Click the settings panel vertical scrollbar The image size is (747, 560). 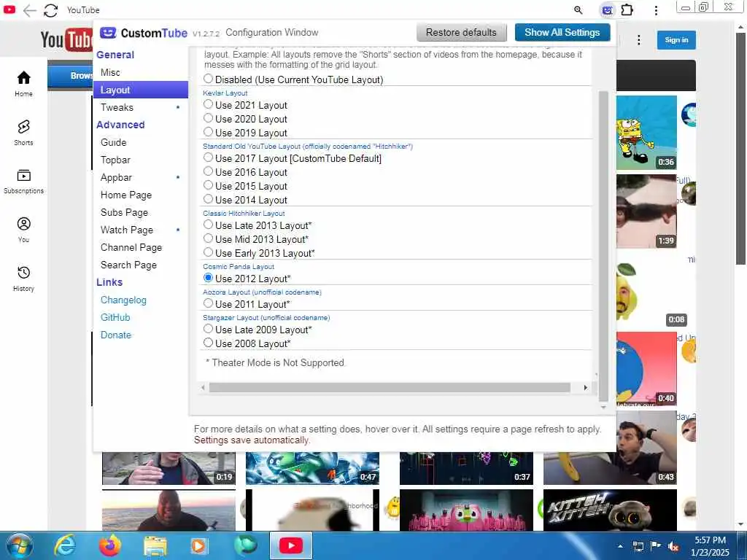pyautogui.click(x=603, y=245)
